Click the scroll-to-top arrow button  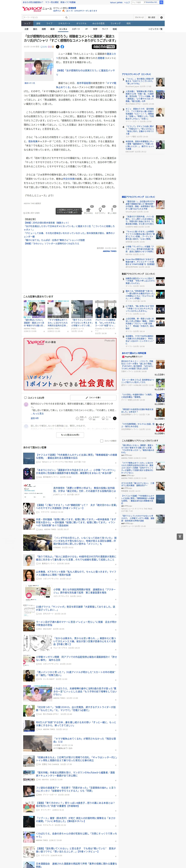[x=180, y=536]
